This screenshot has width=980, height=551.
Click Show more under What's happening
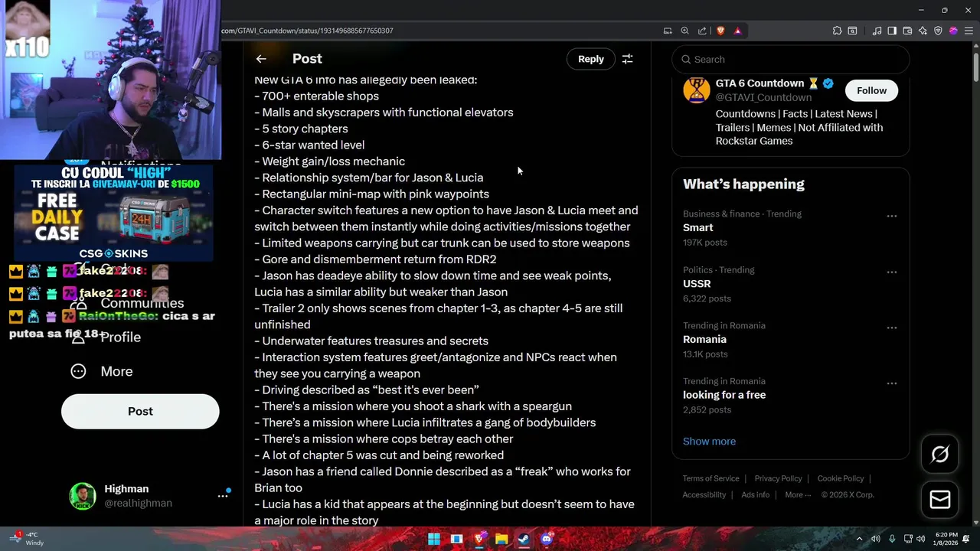pyautogui.click(x=709, y=442)
